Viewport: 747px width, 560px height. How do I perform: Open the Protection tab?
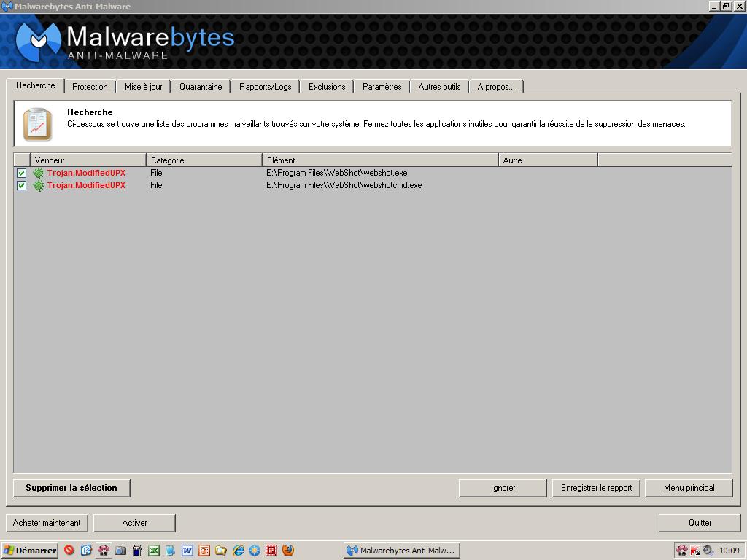pos(90,87)
